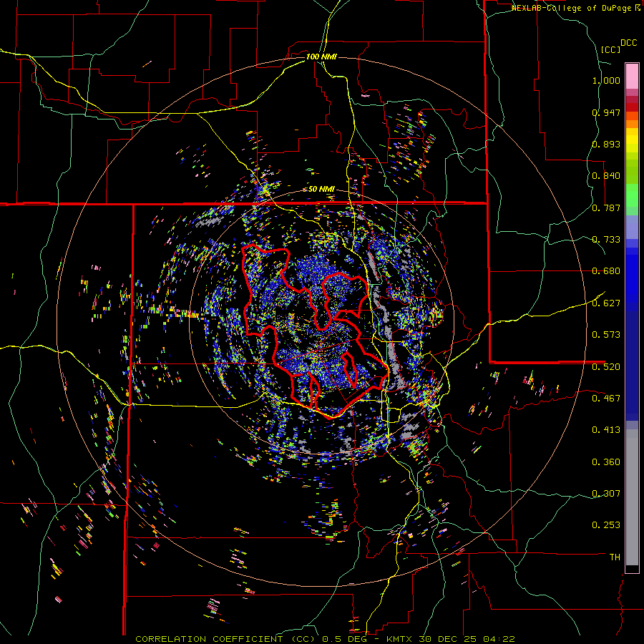644x644 pixels.
Task: Click the CORRELATION COEFFICIENT (CC) caption text
Action: coord(225,639)
